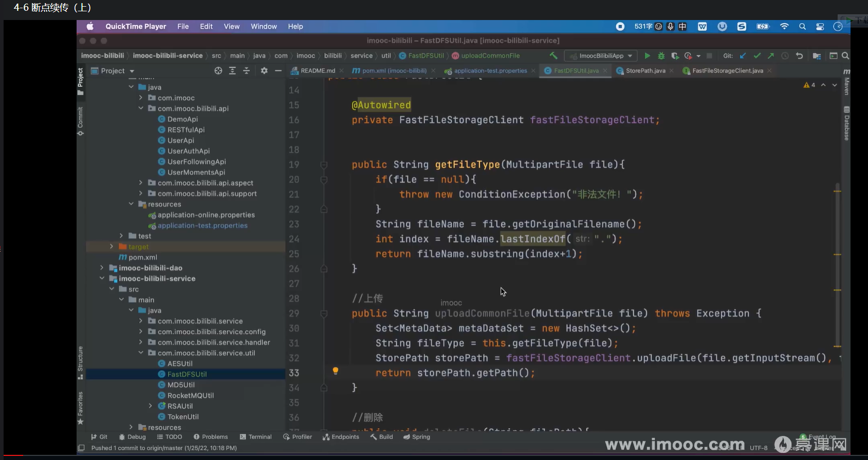The image size is (868, 460).
Task: Start debugging with the green bug icon
Action: click(661, 56)
